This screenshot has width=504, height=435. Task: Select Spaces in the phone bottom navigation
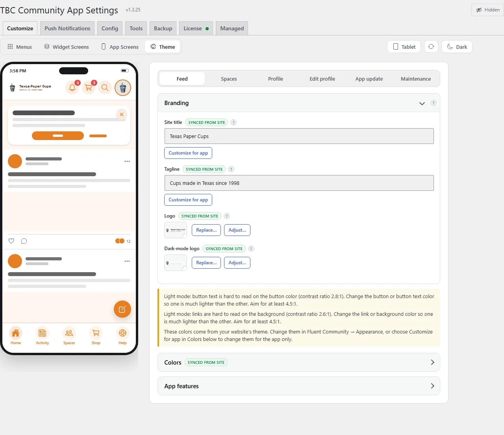69,336
